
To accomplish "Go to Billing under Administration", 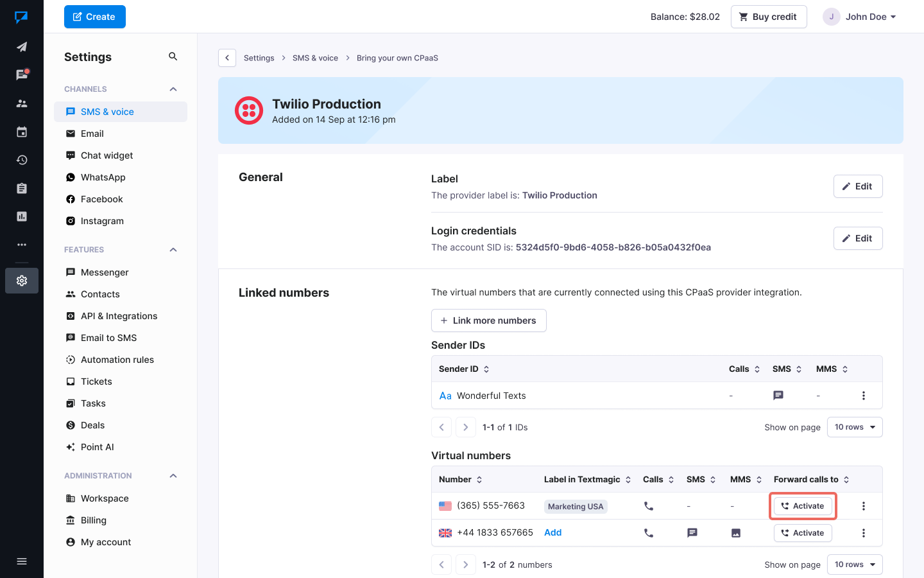I will tap(94, 520).
